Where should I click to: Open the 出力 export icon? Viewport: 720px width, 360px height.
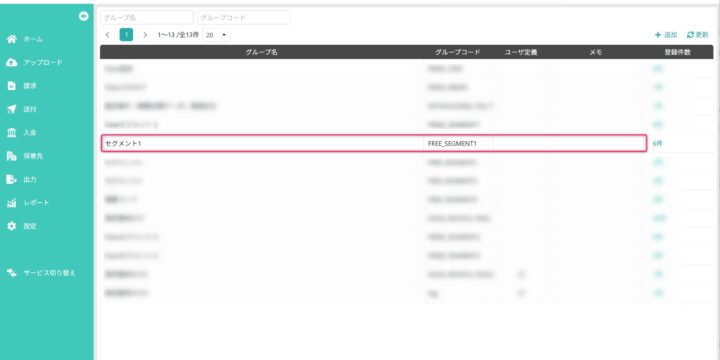12,180
